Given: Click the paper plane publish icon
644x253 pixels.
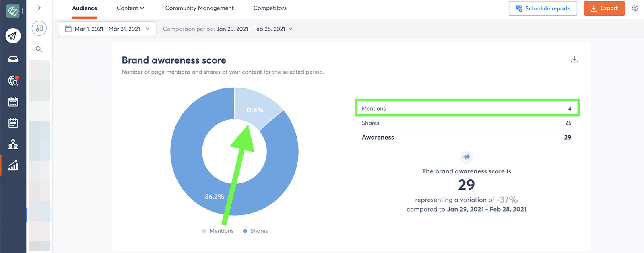Looking at the screenshot, I should coord(13,36).
